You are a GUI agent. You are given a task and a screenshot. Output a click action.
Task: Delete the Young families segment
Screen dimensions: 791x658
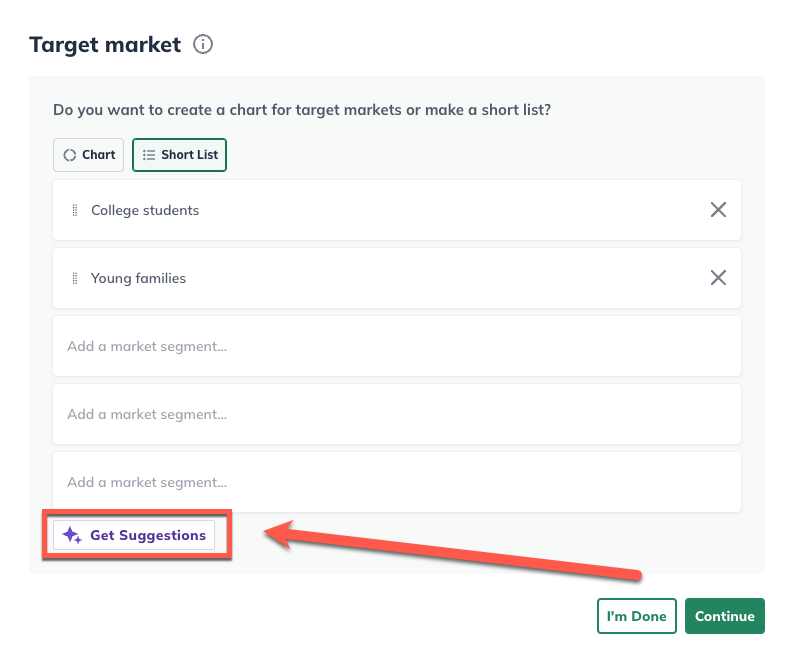(718, 278)
